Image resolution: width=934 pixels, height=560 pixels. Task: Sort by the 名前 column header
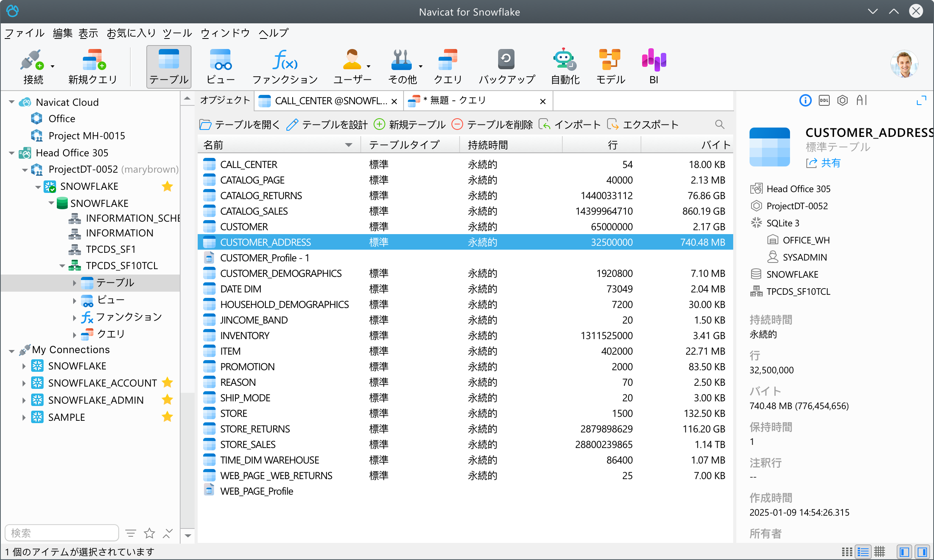tap(279, 145)
